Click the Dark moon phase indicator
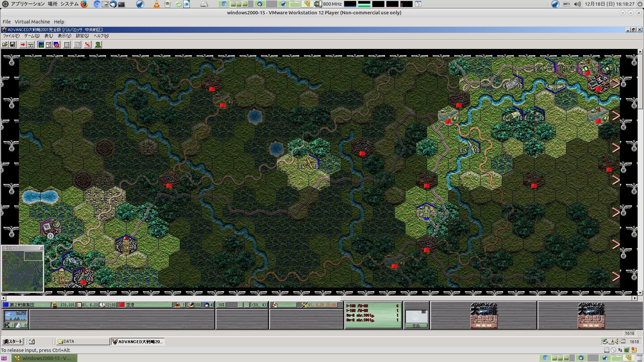 [x=416, y=319]
